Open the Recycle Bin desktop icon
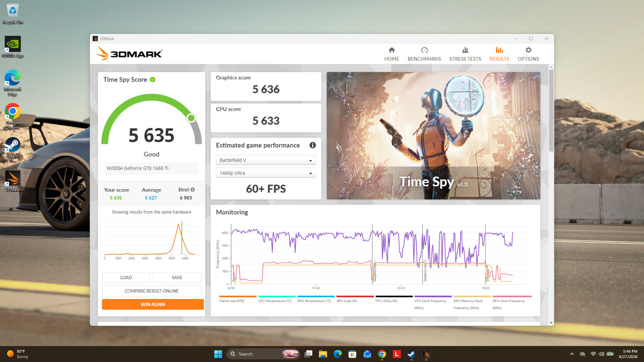Image resolution: width=644 pixels, height=362 pixels. click(12, 14)
